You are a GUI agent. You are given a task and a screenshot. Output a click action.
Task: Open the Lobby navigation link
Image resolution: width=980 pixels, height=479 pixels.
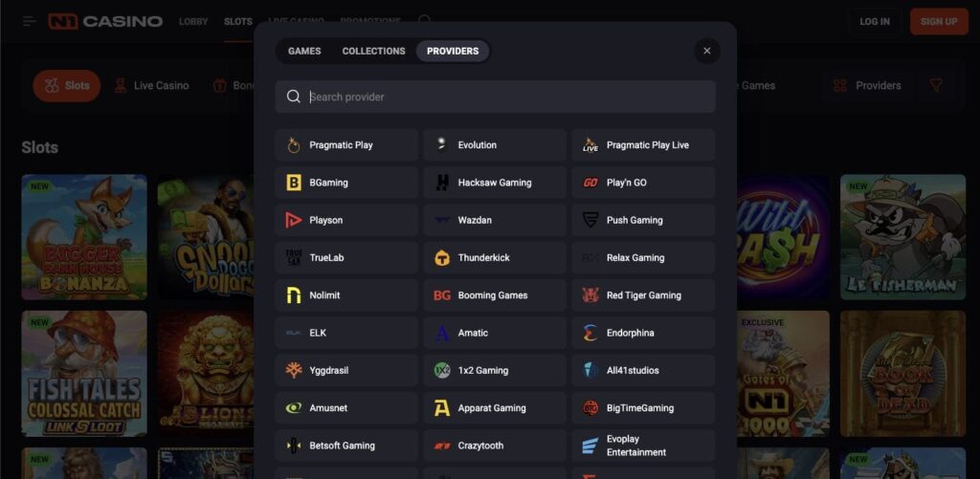193,21
